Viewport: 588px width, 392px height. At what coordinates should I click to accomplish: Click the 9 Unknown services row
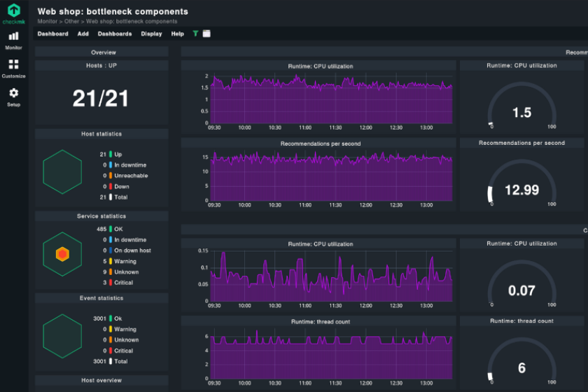(120, 272)
